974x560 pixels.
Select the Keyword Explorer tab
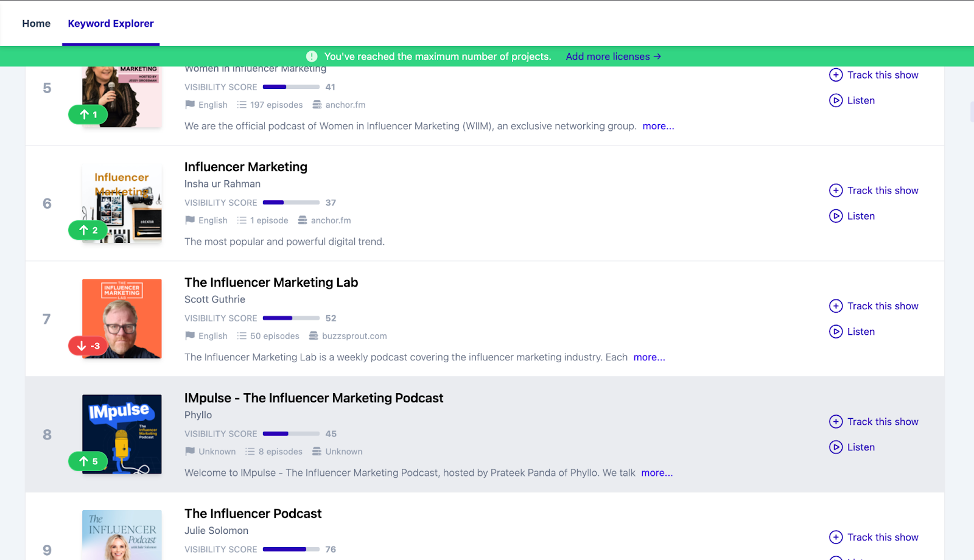(x=111, y=24)
